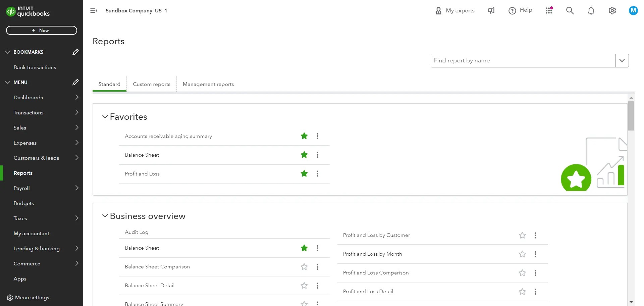The height and width of the screenshot is (306, 644).
Task: Collapse the Favorites section
Action: (105, 117)
